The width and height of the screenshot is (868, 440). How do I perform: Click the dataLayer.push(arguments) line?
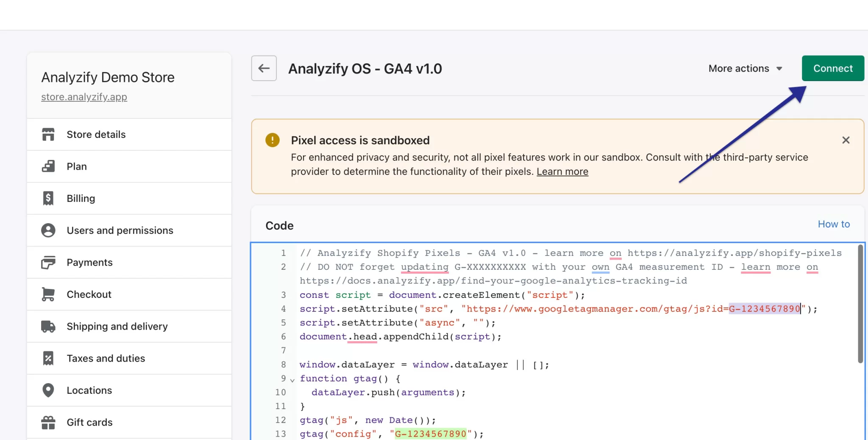tap(389, 392)
